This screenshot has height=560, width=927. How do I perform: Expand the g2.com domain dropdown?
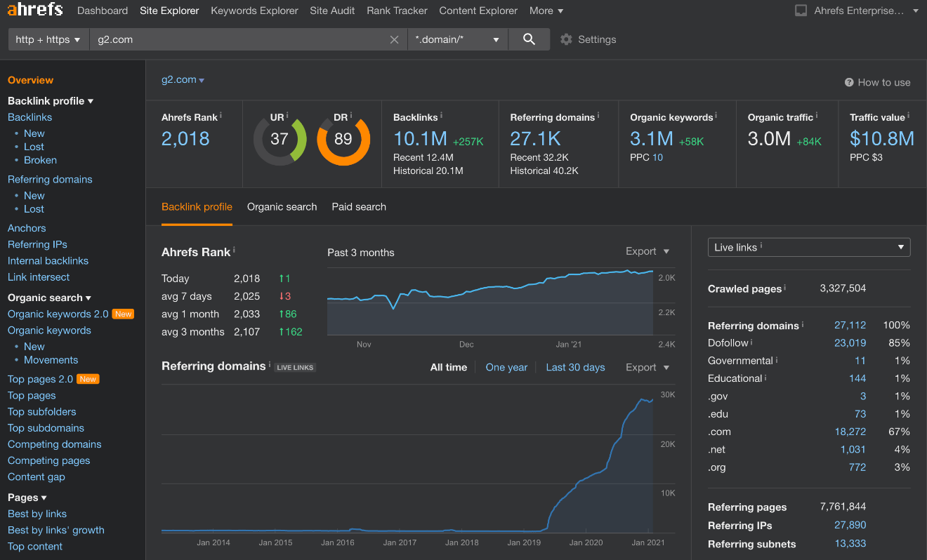tap(183, 80)
